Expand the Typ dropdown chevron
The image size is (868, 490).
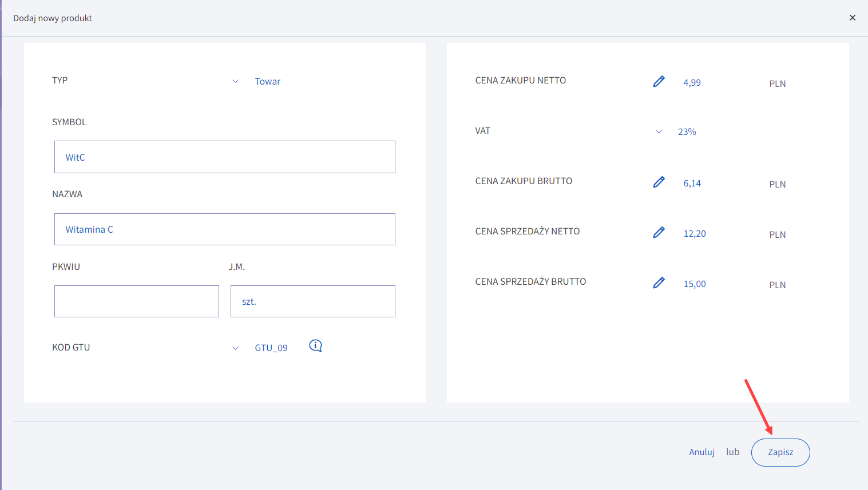(x=235, y=81)
